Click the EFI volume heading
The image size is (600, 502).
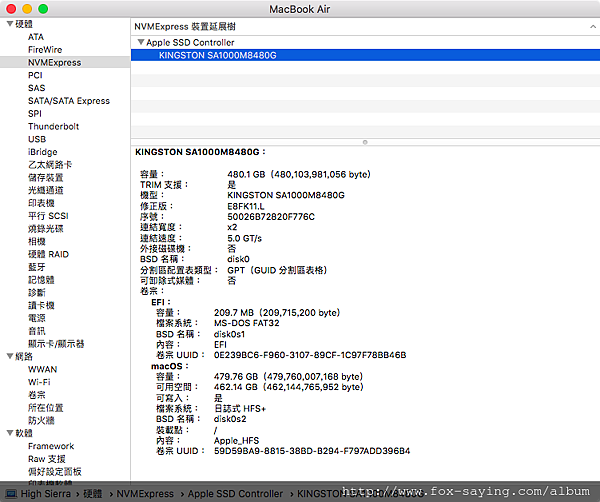(161, 302)
